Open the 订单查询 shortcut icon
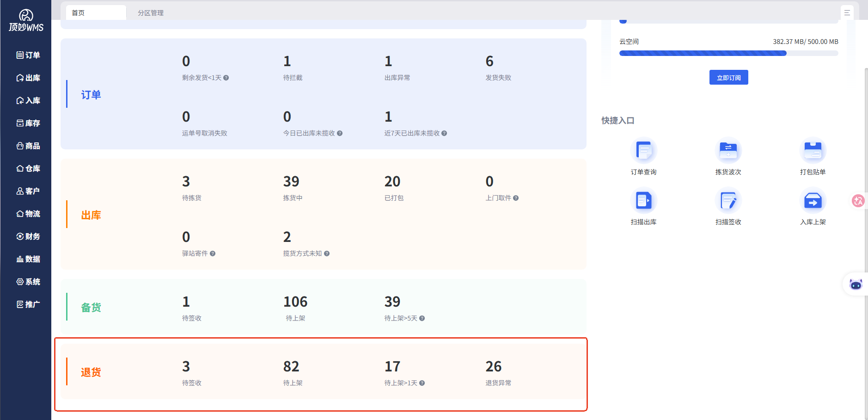 click(643, 151)
